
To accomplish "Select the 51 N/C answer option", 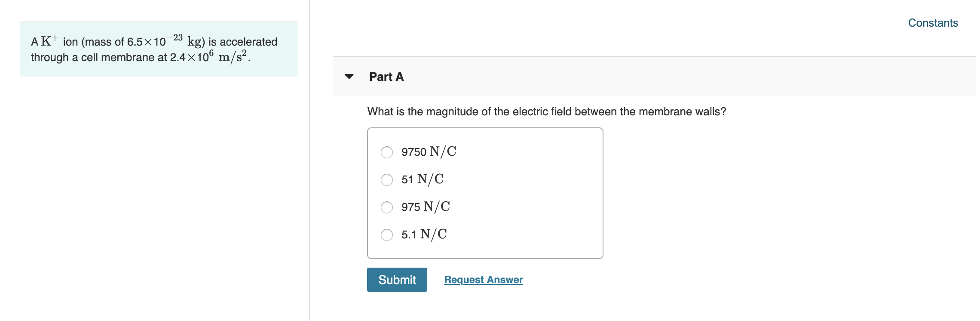I will click(x=387, y=179).
